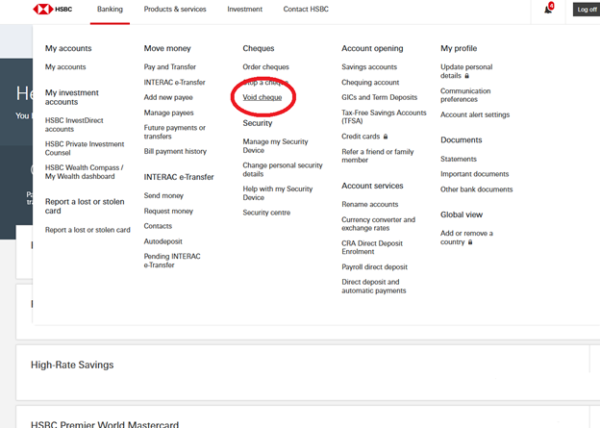Viewport: 600px width, 428px height.
Task: Open the Banking menu tab
Action: pyautogui.click(x=110, y=9)
